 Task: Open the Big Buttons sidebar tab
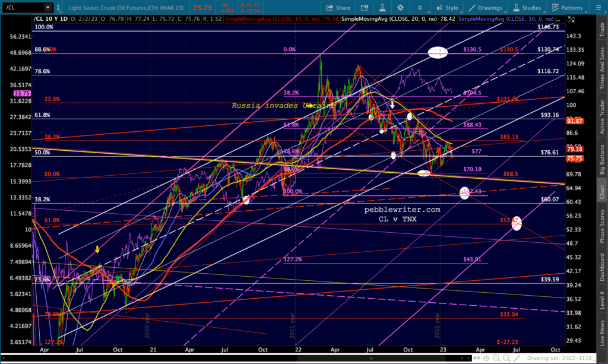(602, 159)
